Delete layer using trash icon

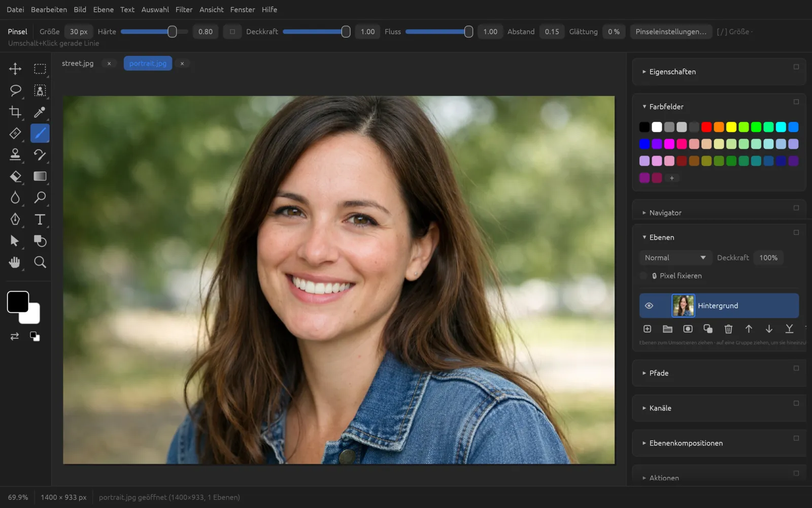click(728, 329)
